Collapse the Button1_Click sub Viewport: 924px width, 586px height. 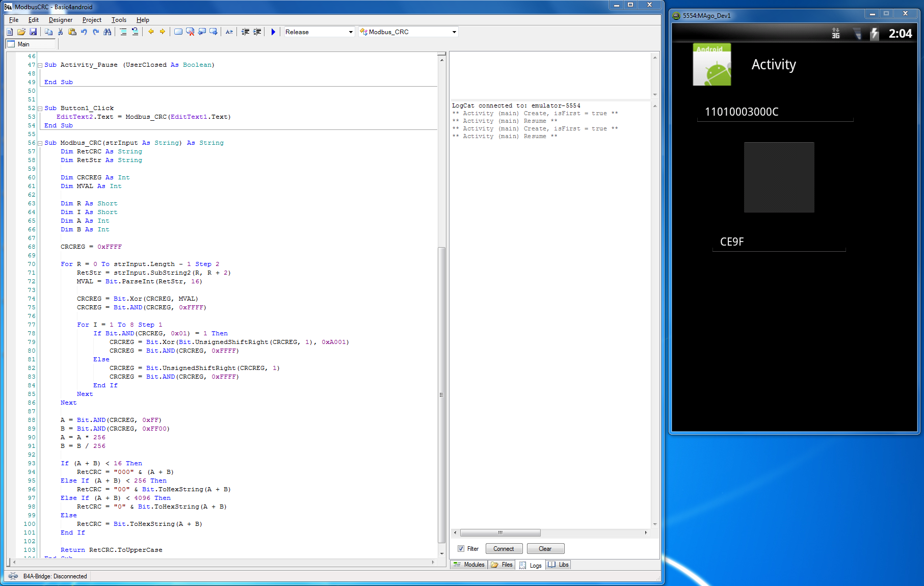click(40, 109)
